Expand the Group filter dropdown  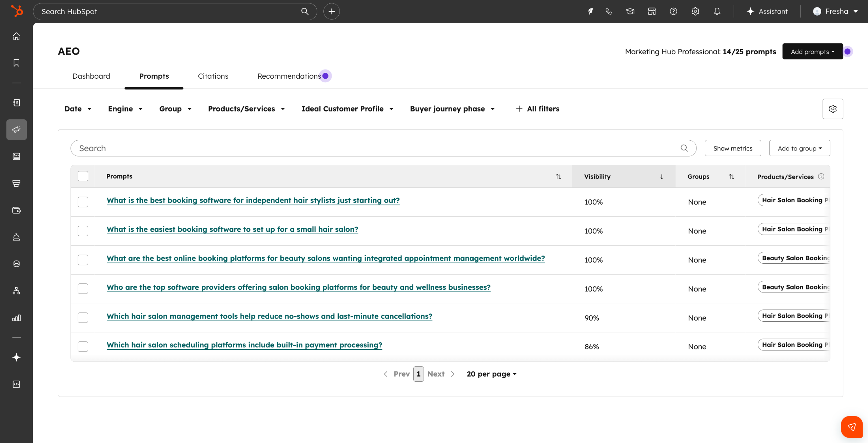pyautogui.click(x=175, y=109)
